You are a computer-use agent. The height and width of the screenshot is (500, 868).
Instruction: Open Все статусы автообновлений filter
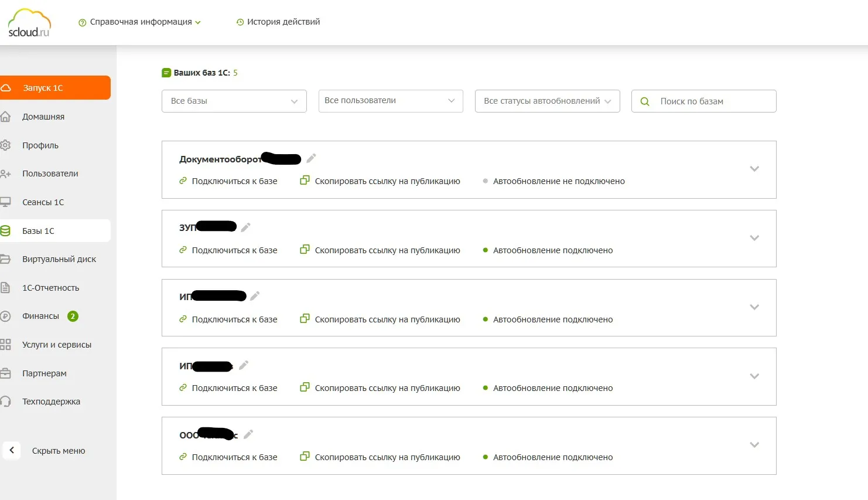pos(547,101)
